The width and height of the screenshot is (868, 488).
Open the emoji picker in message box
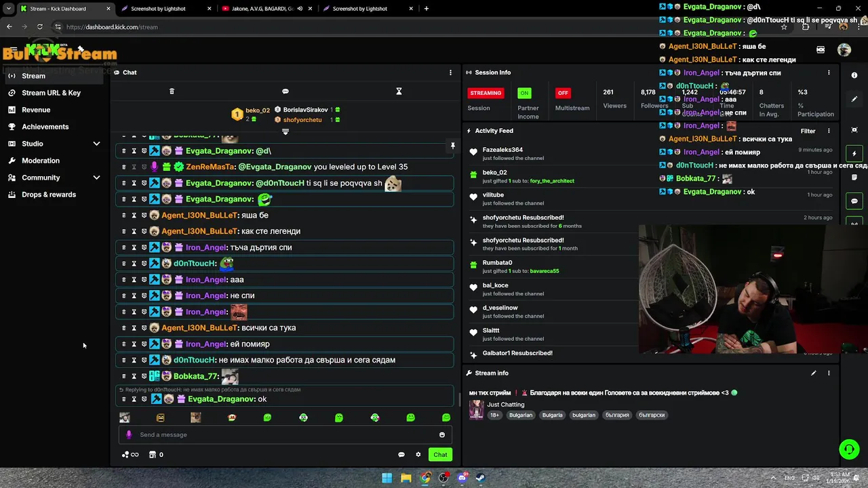[442, 435]
